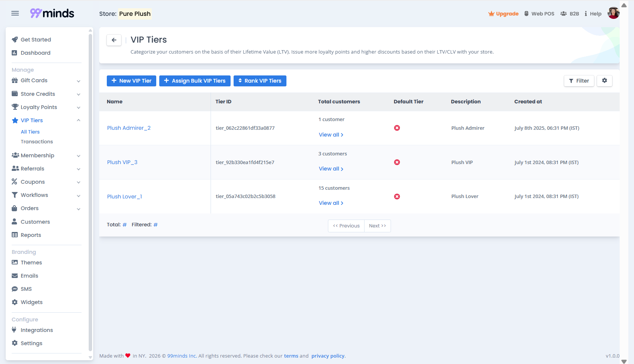
Task: Click the Referrals people icon
Action: pos(15,168)
